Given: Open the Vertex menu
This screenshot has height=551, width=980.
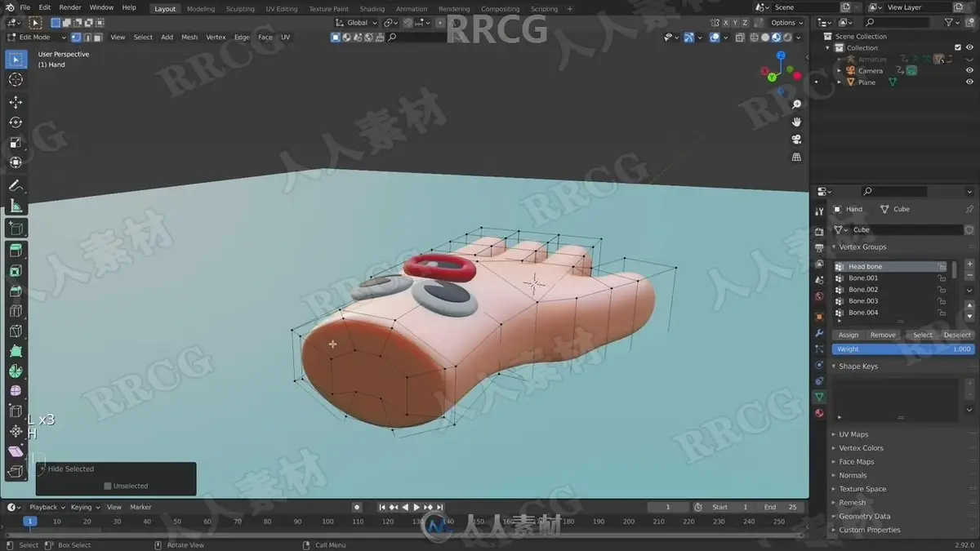Looking at the screenshot, I should point(216,37).
